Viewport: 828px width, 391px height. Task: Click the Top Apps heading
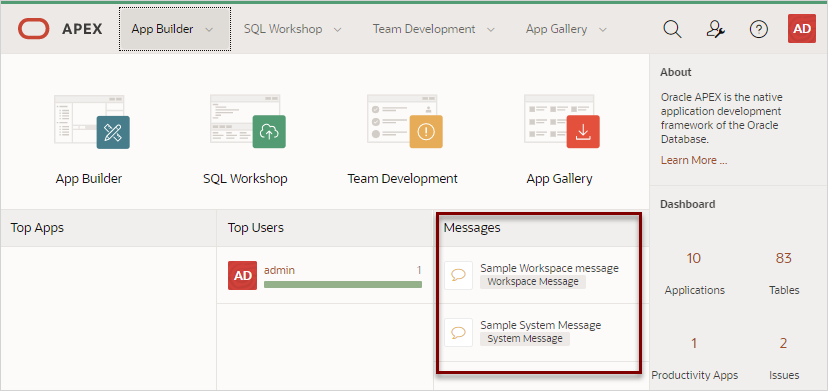click(x=37, y=228)
